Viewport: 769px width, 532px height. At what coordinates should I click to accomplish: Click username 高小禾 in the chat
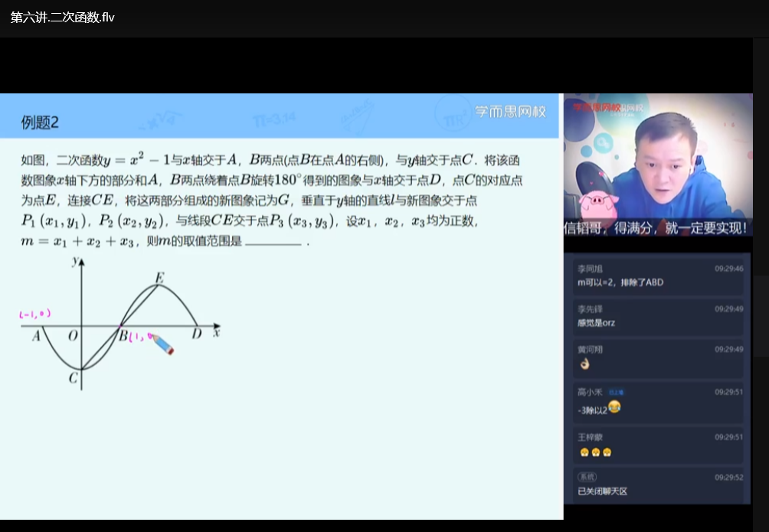coord(590,392)
